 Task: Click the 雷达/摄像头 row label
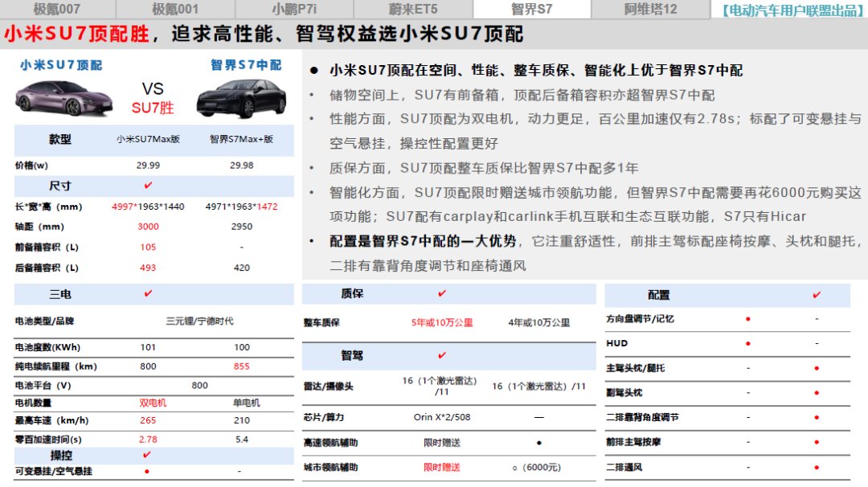(x=328, y=387)
